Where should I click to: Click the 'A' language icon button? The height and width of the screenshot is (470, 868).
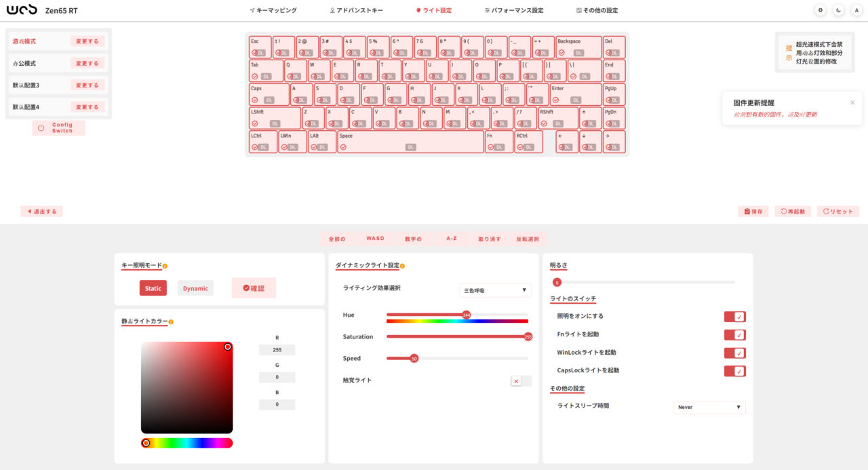click(x=856, y=10)
